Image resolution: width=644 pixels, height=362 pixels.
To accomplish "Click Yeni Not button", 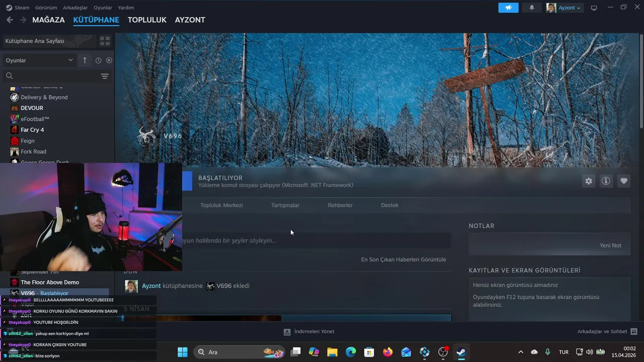I will pyautogui.click(x=610, y=245).
